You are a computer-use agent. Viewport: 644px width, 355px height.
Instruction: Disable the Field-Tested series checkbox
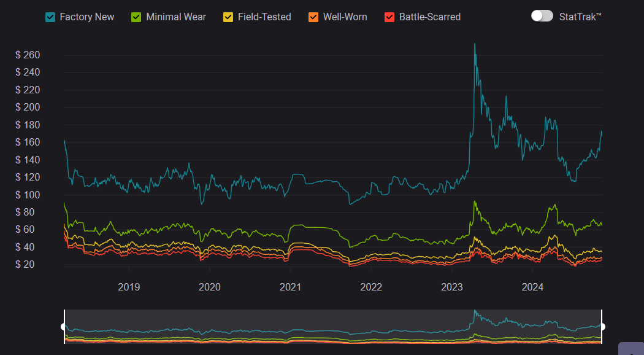tap(228, 17)
